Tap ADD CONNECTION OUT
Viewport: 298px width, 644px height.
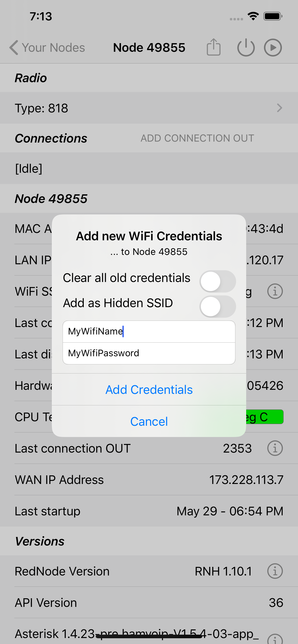197,138
